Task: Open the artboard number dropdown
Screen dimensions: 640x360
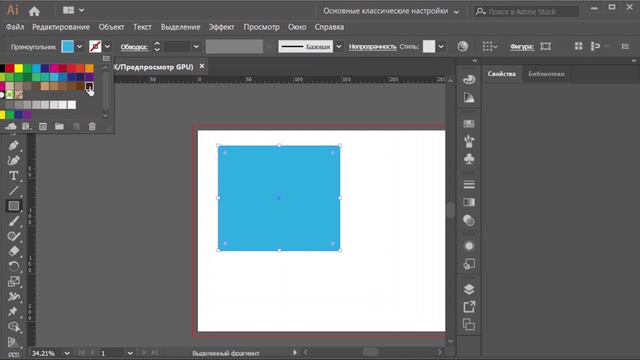Action: (130, 353)
